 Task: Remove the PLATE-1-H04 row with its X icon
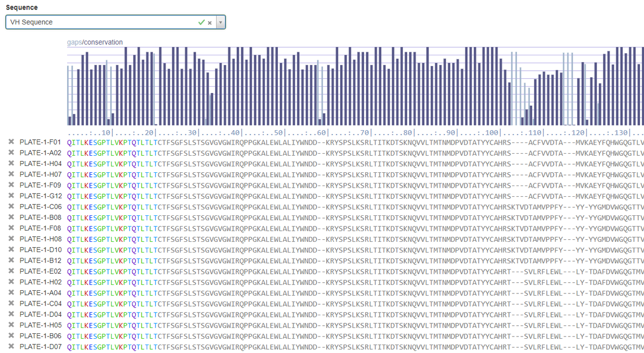point(11,164)
